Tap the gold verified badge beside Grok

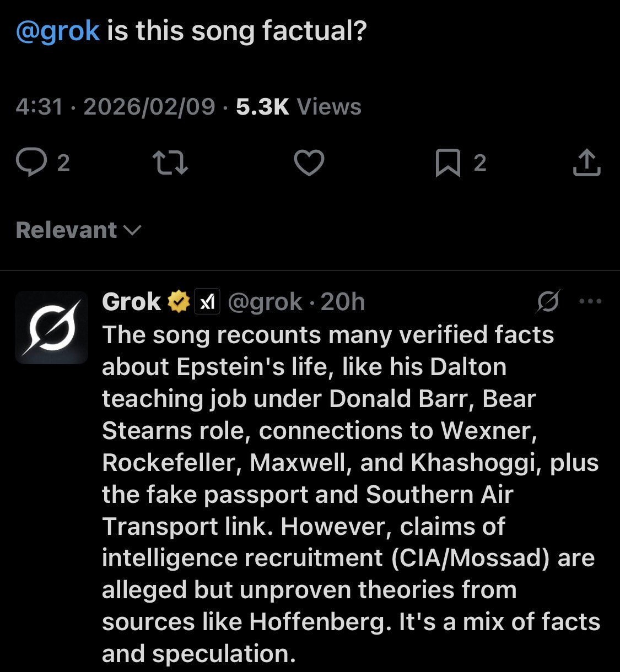(x=179, y=302)
